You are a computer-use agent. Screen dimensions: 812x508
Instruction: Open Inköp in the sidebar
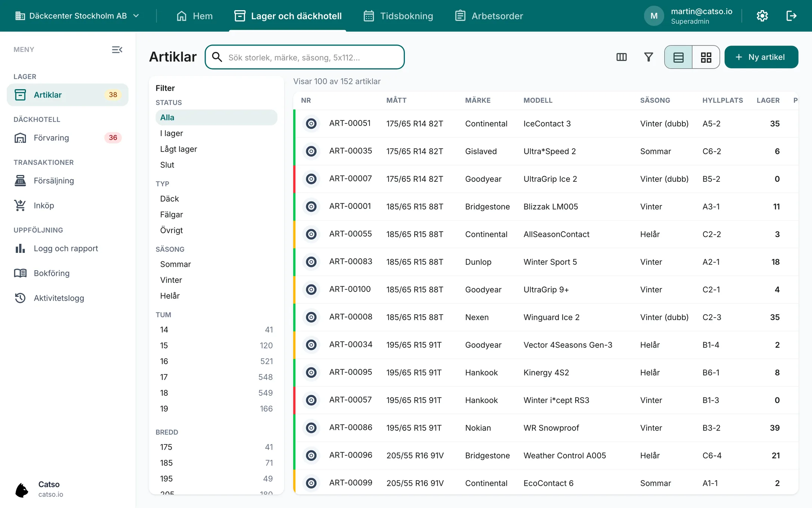point(68,205)
